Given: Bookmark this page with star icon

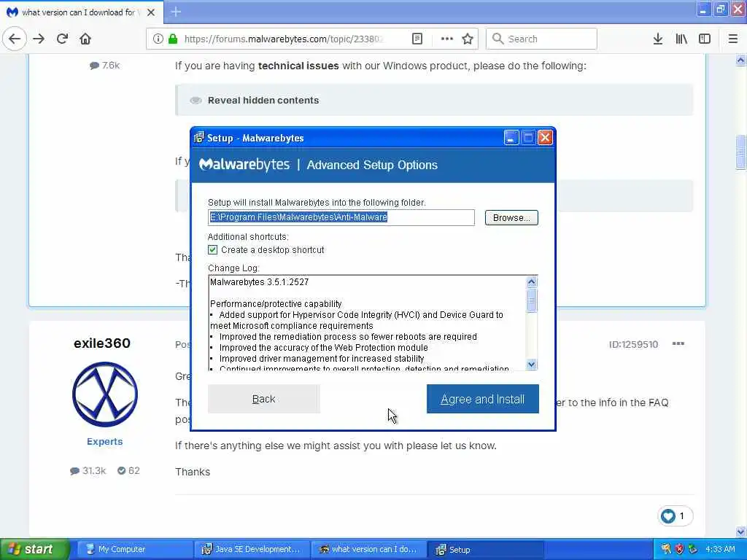Looking at the screenshot, I should coord(468,39).
